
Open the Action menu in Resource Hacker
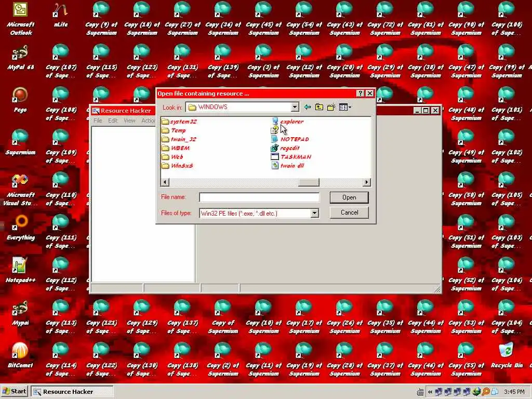(148, 121)
